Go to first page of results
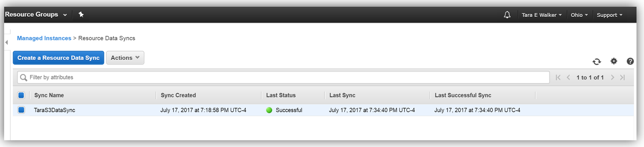644x147 pixels. (558, 77)
